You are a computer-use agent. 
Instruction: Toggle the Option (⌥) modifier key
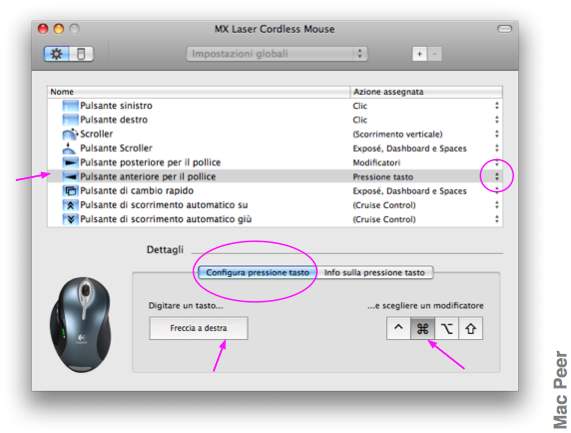click(x=446, y=328)
